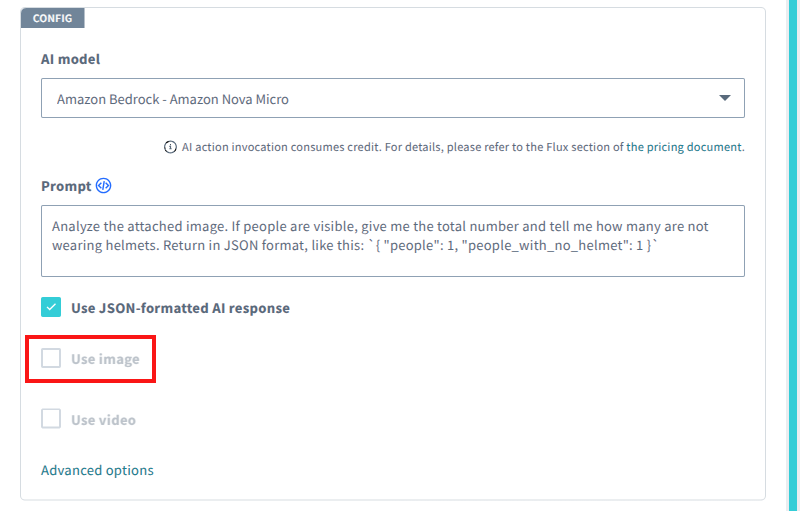The width and height of the screenshot is (800, 511).
Task: Expand Advanced options
Action: coord(97,470)
